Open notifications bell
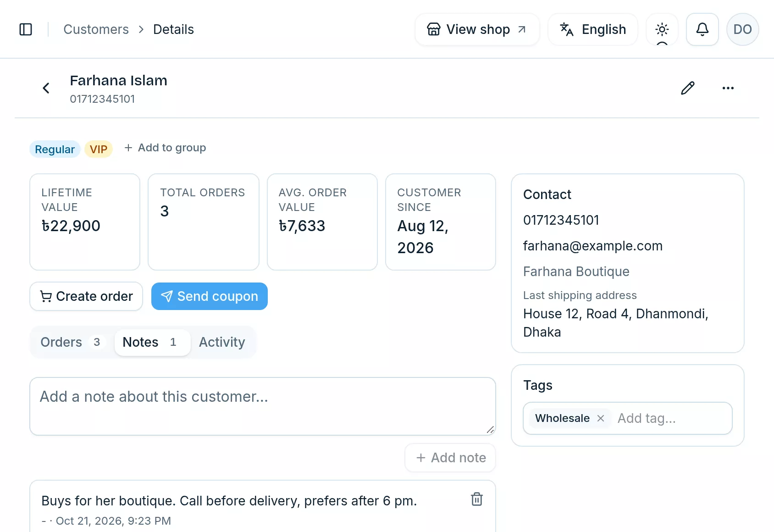The image size is (774, 532). (x=702, y=29)
